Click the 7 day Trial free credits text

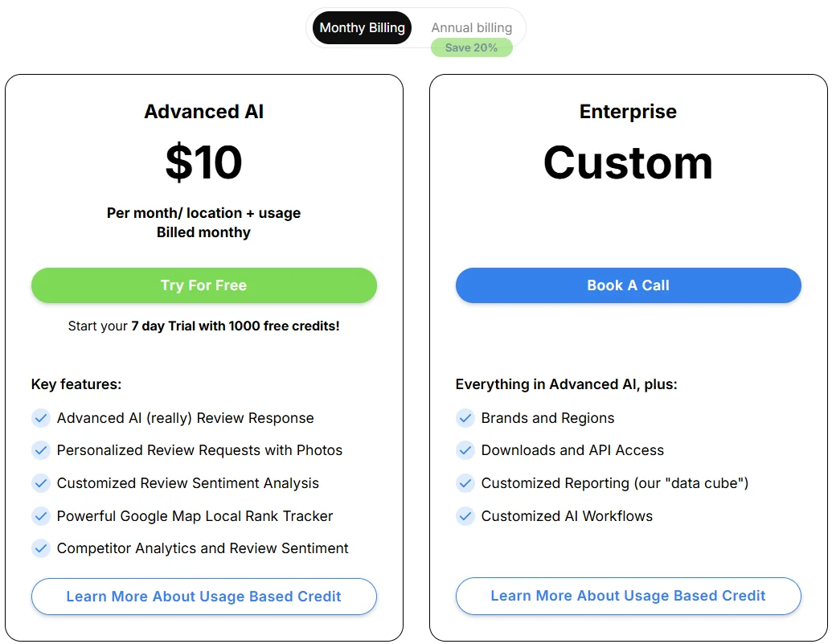(x=203, y=326)
